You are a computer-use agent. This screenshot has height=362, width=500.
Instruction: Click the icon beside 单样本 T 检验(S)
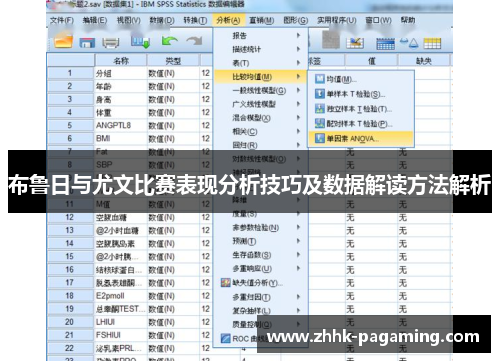pos(320,94)
